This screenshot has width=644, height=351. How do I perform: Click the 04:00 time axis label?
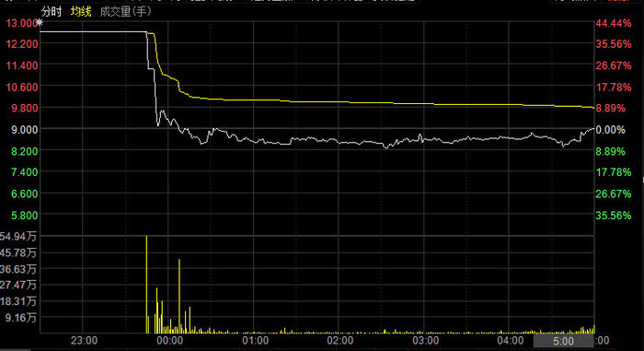coord(511,340)
